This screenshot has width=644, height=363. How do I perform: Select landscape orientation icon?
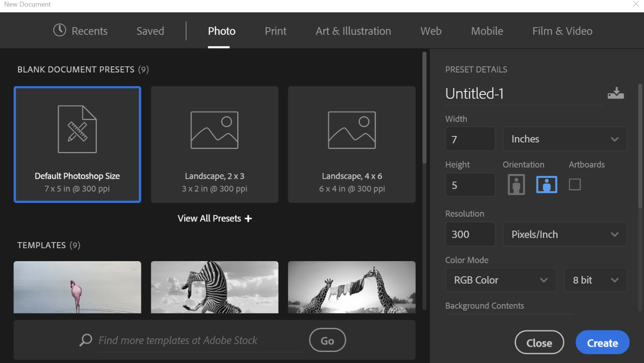pyautogui.click(x=546, y=185)
